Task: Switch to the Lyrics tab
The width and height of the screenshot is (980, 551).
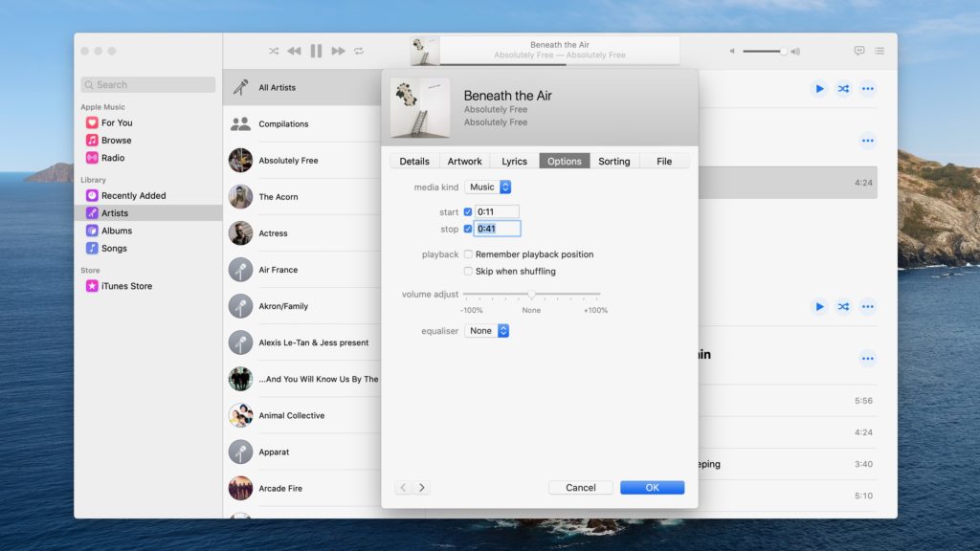Action: coord(514,161)
